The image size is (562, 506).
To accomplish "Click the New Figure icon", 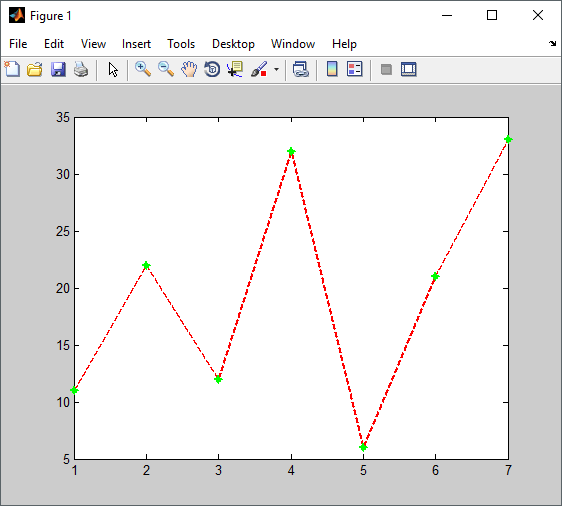I will [12, 69].
